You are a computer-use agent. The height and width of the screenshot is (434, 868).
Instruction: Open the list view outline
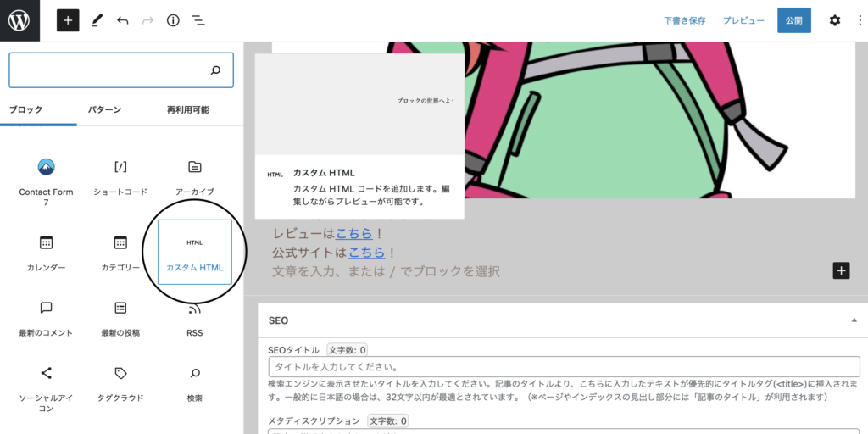coord(198,20)
